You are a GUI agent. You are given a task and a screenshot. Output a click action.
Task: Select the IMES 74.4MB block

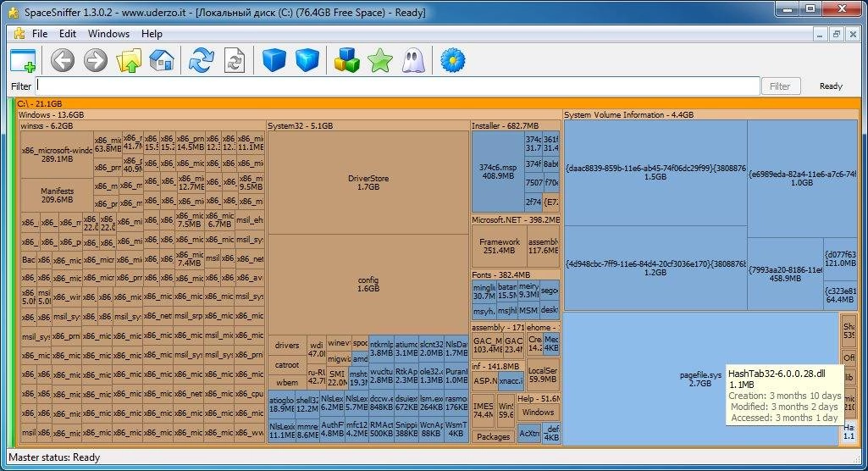[x=484, y=410]
